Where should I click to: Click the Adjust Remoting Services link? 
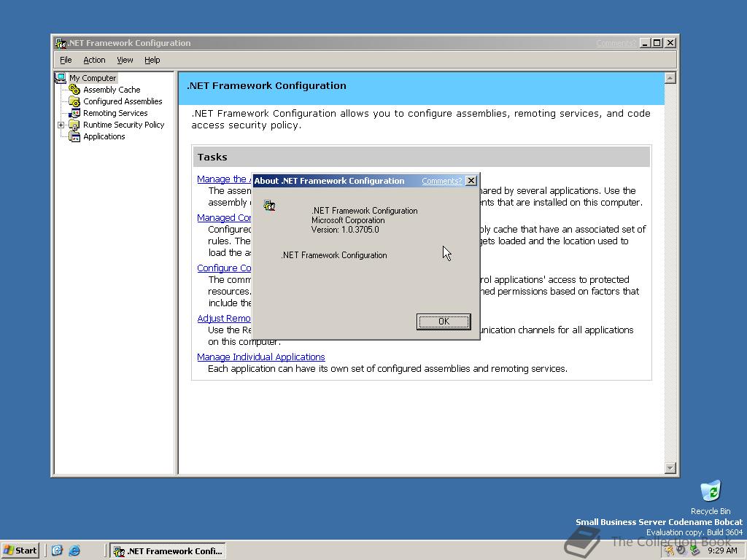click(225, 319)
